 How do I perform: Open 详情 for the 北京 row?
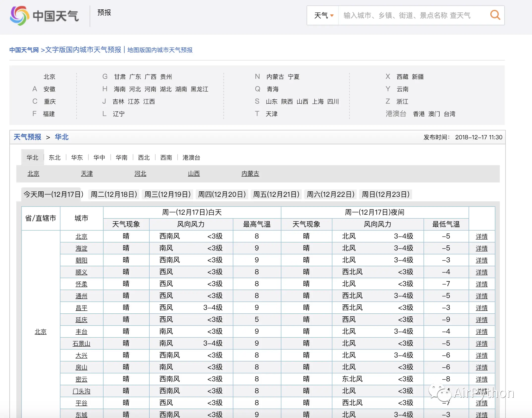(x=481, y=236)
